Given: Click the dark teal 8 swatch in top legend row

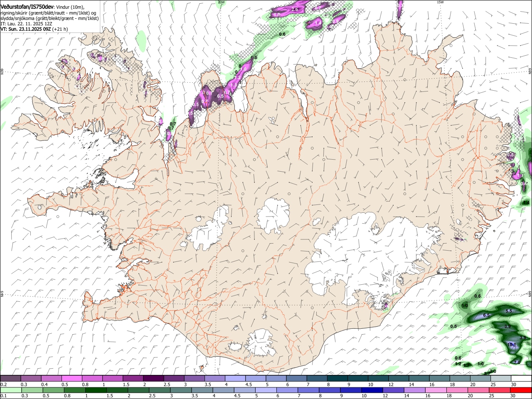Looking at the screenshot, I should [337, 379].
